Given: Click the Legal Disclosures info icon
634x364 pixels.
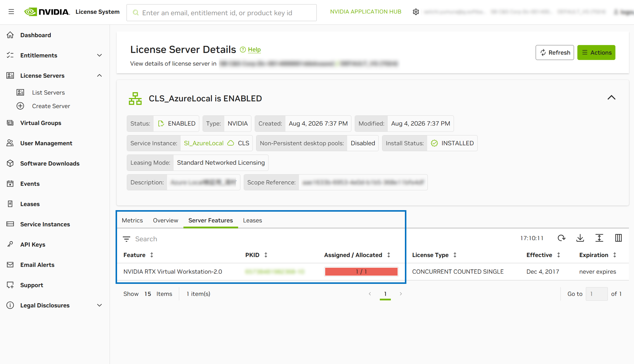Looking at the screenshot, I should [x=10, y=305].
